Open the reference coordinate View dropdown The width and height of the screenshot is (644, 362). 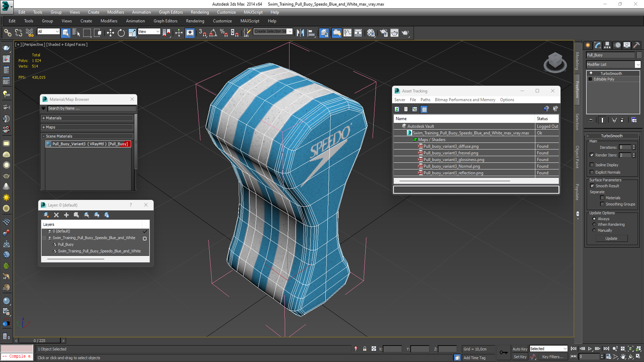tap(149, 32)
